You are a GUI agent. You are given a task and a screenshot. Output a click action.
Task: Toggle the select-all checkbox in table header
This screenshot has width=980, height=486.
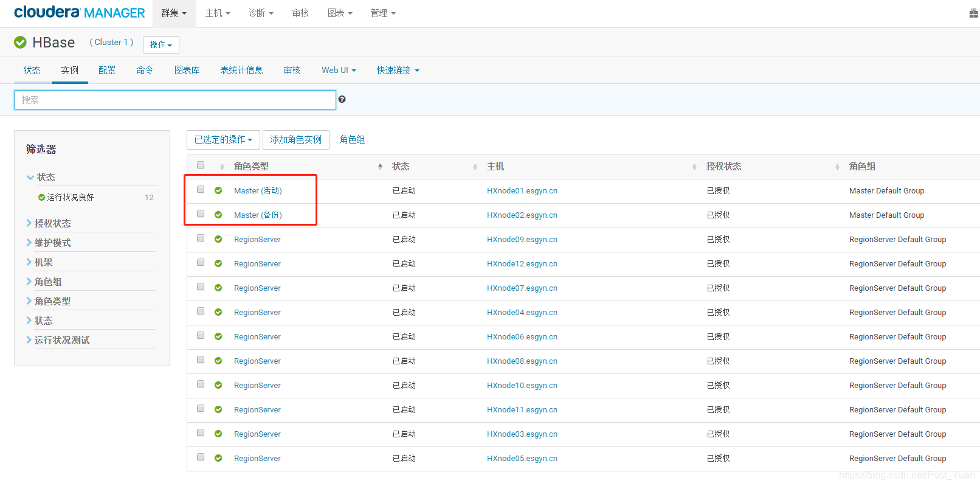pyautogui.click(x=201, y=165)
